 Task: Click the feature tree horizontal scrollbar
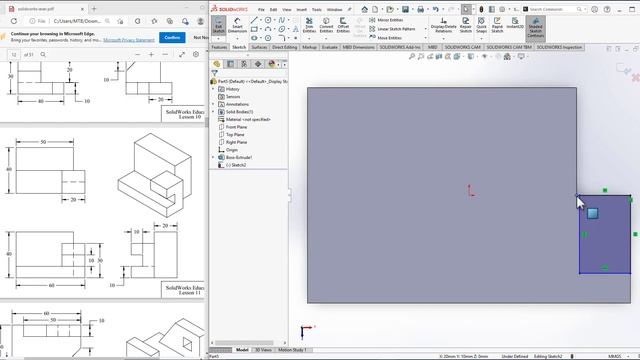click(244, 343)
